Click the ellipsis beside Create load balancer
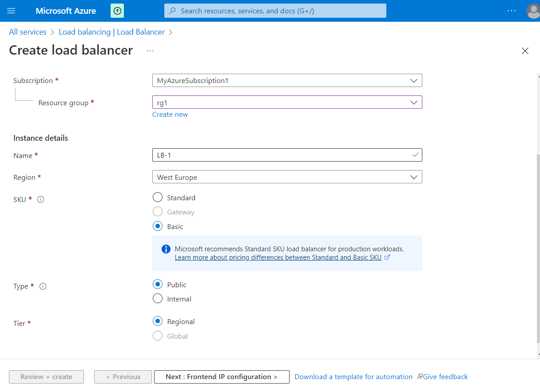 (151, 51)
